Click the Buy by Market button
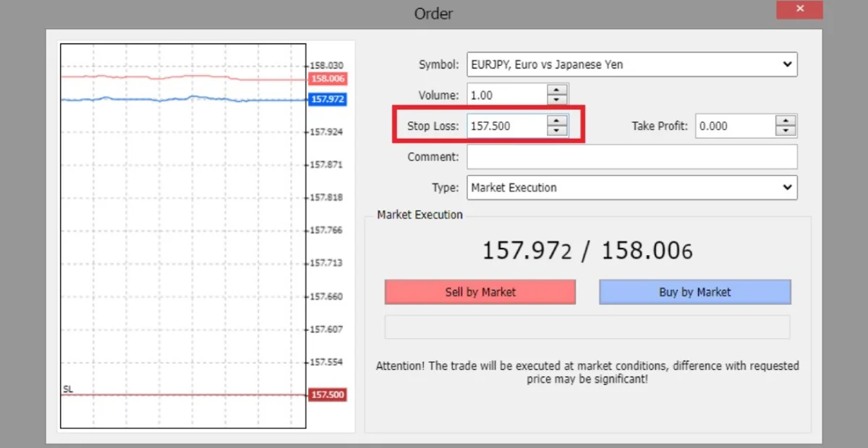 694,292
